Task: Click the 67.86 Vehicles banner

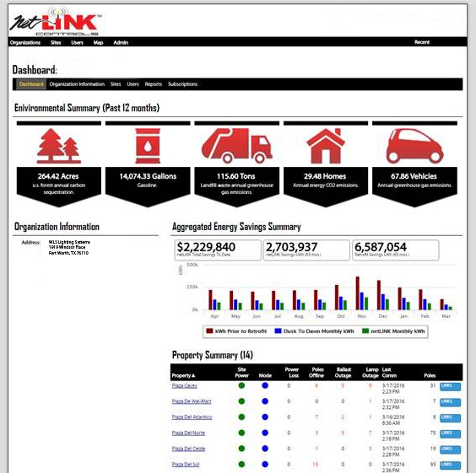Action: (414, 186)
